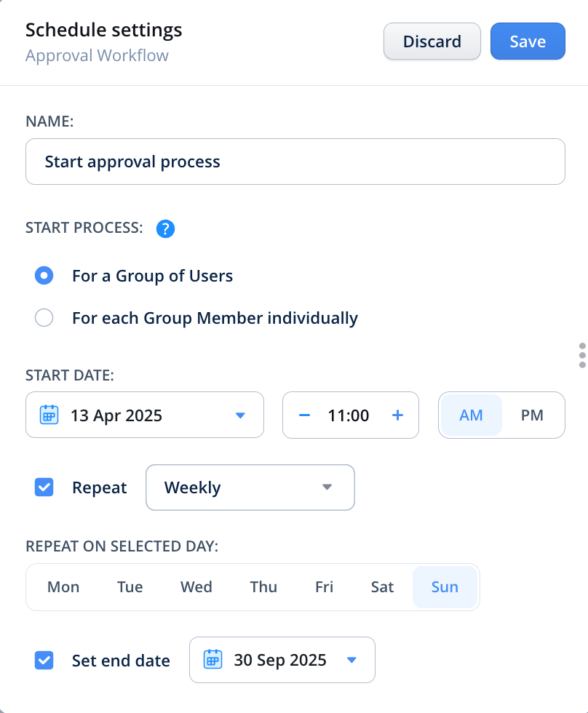The height and width of the screenshot is (713, 588).
Task: Click the Start Process help question mark icon
Action: pos(166,229)
